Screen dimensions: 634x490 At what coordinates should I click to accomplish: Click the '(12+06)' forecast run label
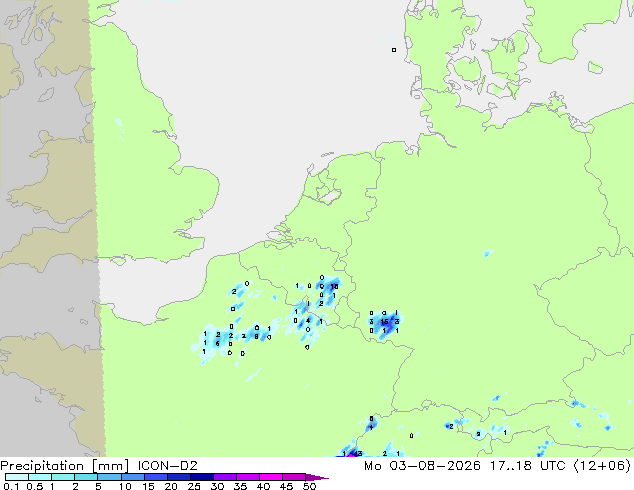(602, 466)
